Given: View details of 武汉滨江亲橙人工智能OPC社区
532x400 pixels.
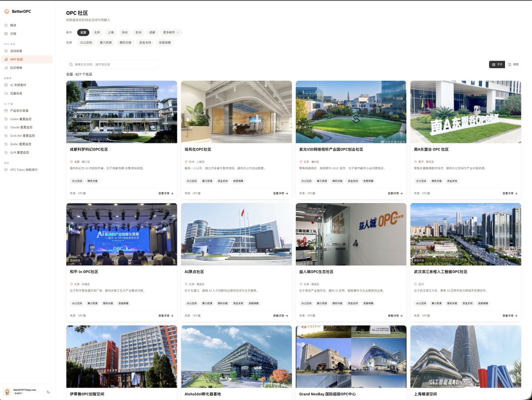Looking at the screenshot, I should (x=510, y=316).
